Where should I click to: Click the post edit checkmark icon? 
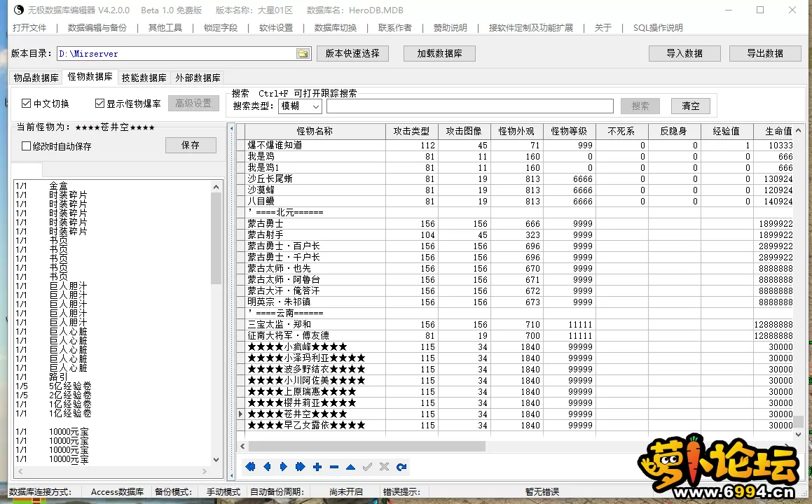click(367, 467)
